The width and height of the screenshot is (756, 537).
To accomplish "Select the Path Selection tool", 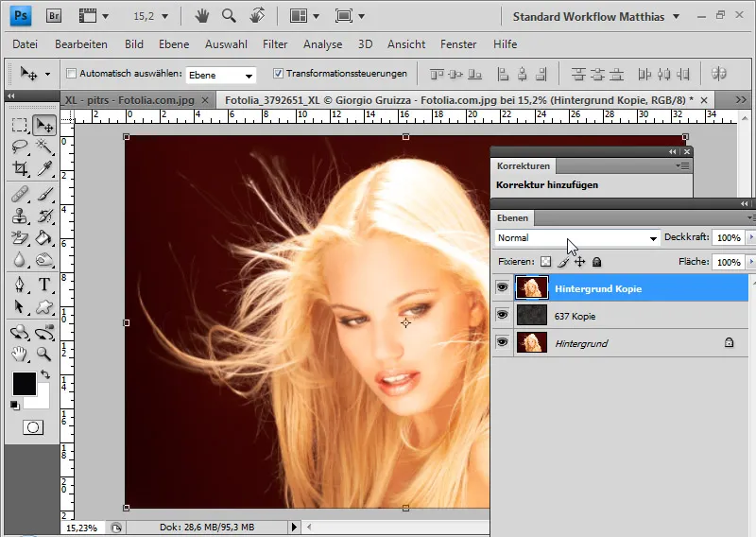I will tap(19, 306).
